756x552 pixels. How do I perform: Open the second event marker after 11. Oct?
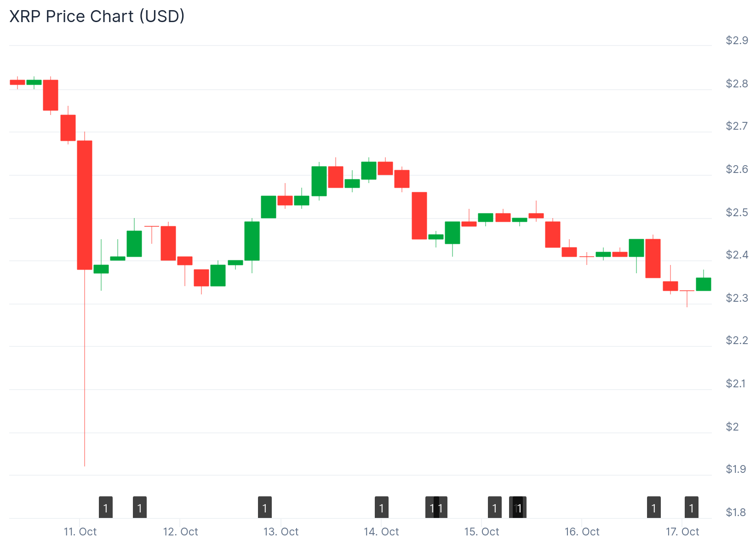[x=140, y=508]
